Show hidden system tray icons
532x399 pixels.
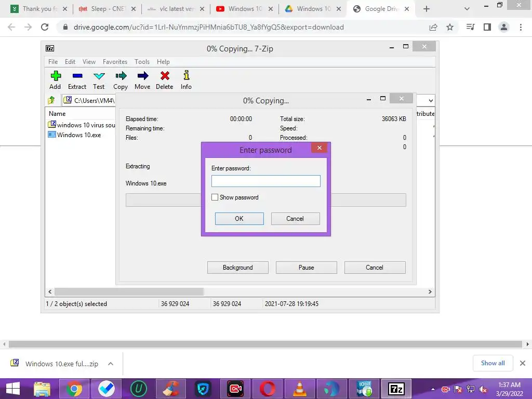click(433, 389)
